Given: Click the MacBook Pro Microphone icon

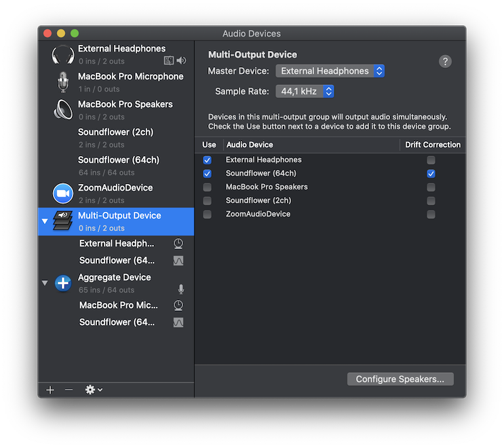Looking at the screenshot, I should [63, 82].
